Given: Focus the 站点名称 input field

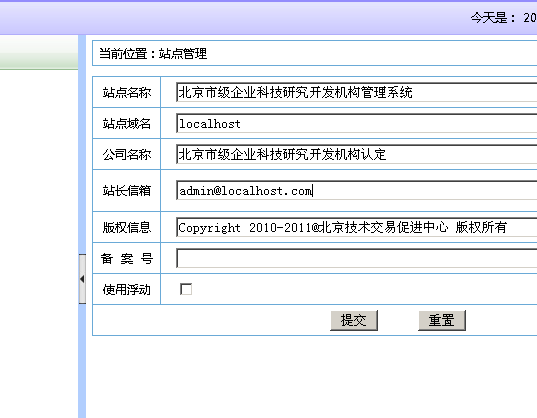Looking at the screenshot, I should pos(357,92).
